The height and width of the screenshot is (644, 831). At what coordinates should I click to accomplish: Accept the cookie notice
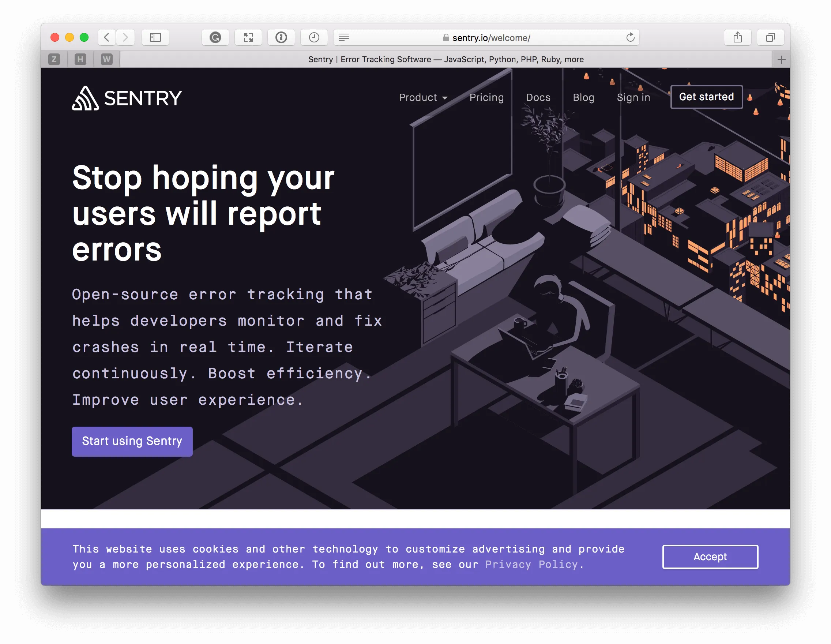pos(710,557)
